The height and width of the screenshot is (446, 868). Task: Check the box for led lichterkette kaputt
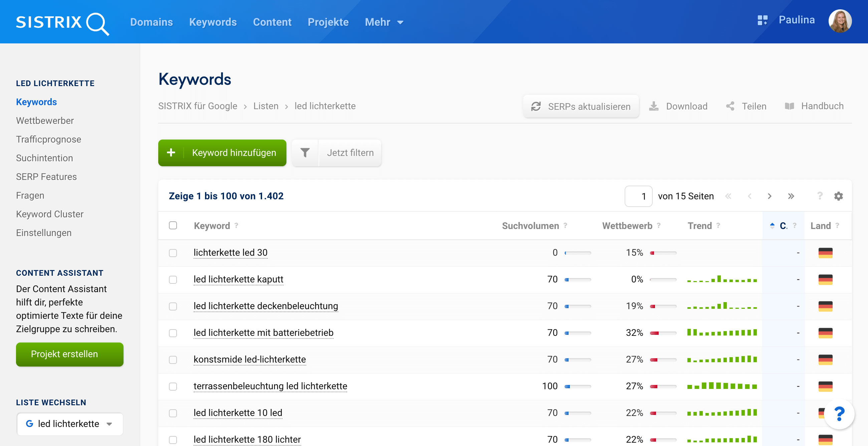pos(173,280)
